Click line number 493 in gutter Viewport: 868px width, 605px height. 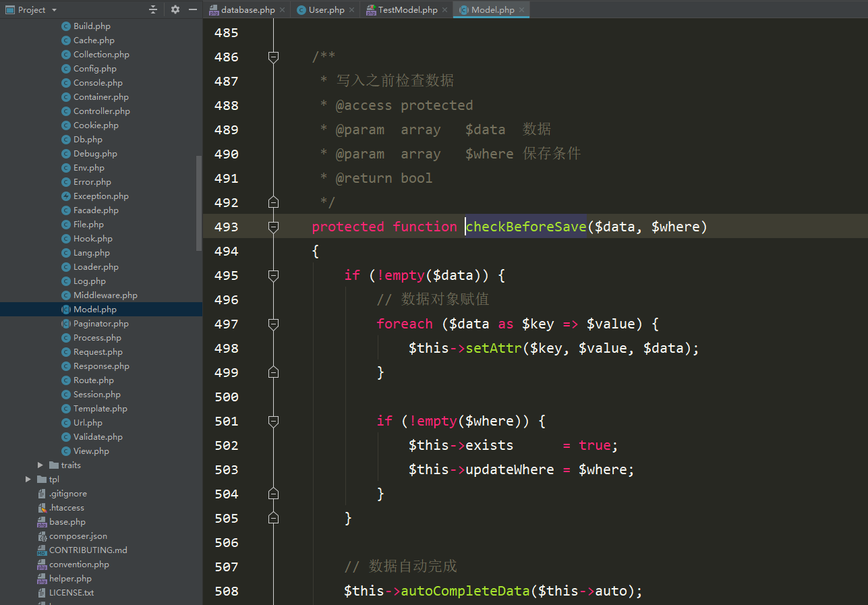(226, 227)
